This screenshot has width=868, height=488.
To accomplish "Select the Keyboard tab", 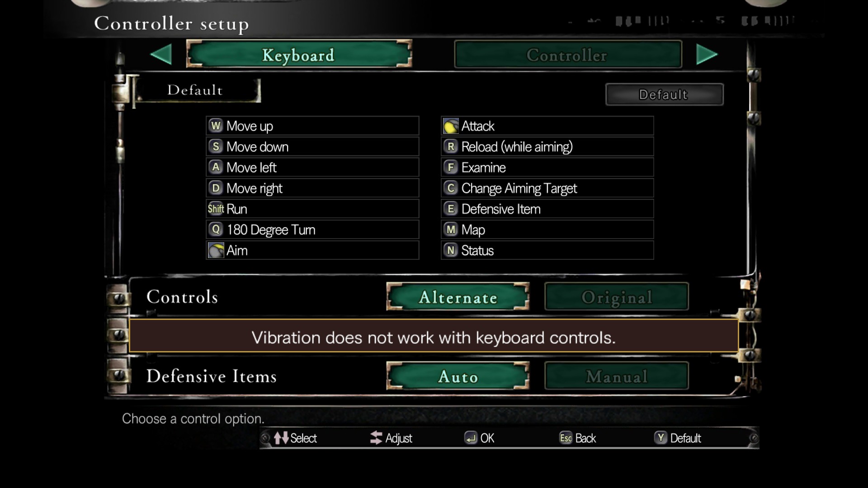I will tap(299, 55).
